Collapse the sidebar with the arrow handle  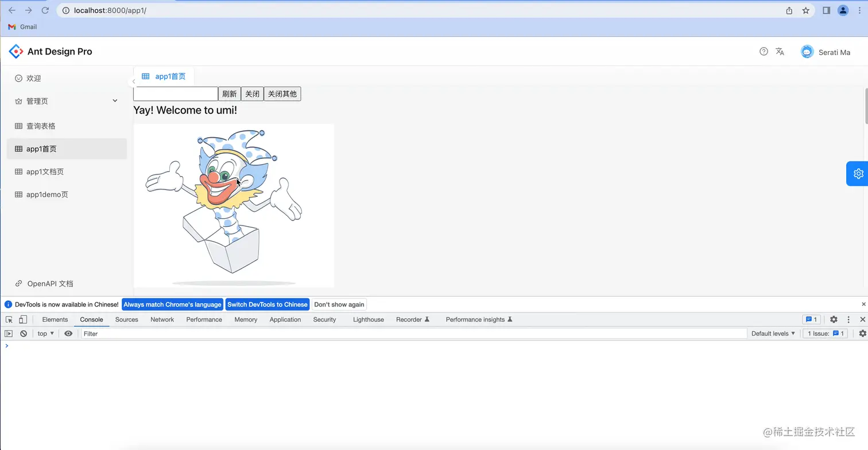click(133, 82)
